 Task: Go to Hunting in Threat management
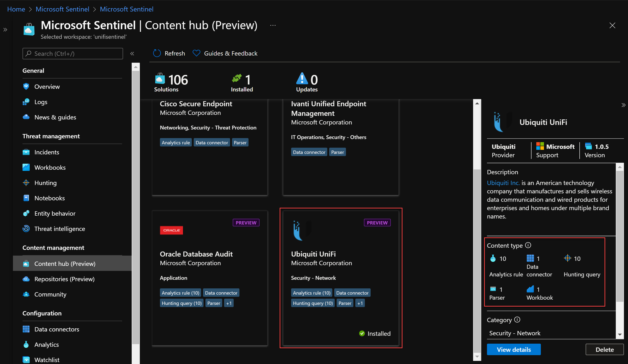pyautogui.click(x=45, y=183)
